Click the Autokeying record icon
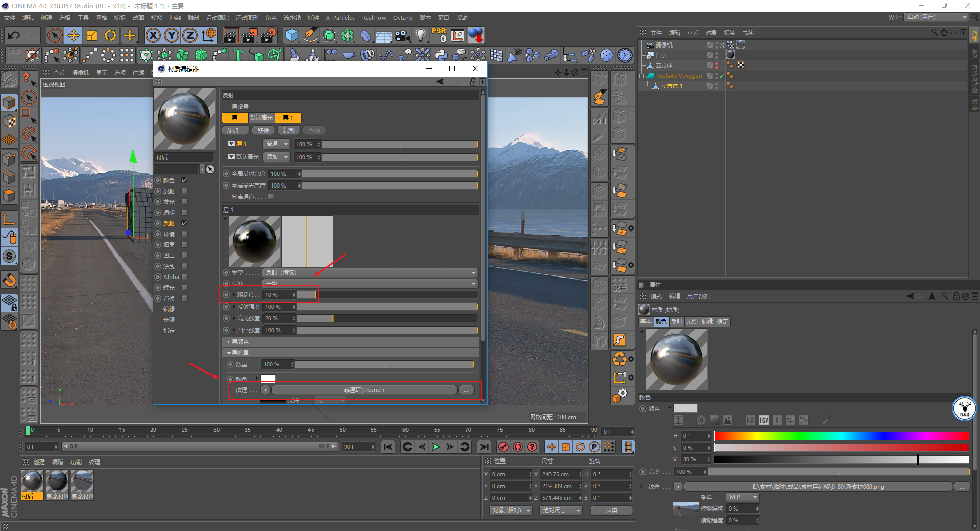This screenshot has height=531, width=980. coord(518,447)
